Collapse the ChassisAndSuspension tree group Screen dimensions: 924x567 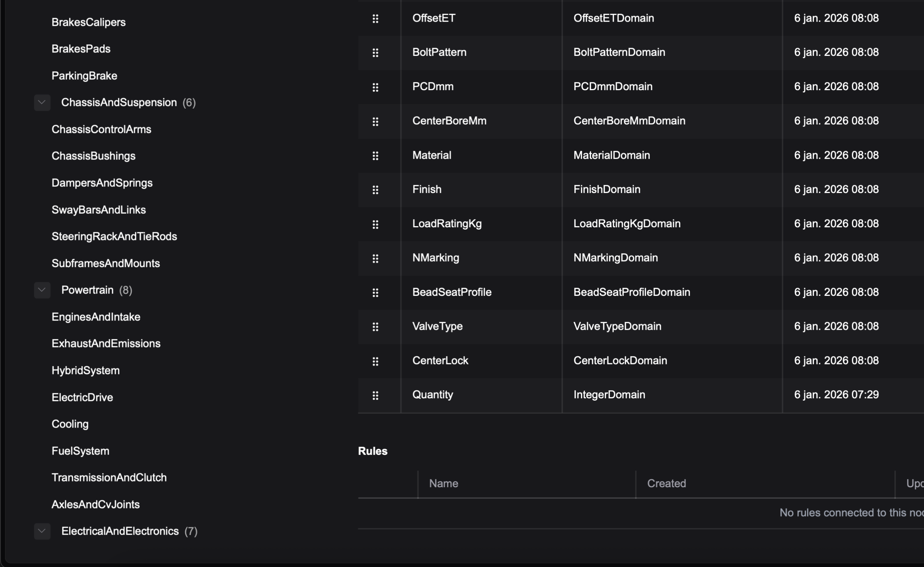click(42, 102)
